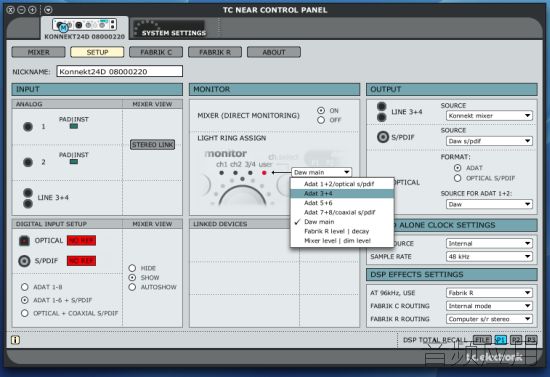Click the red user light ring dot

264,173
